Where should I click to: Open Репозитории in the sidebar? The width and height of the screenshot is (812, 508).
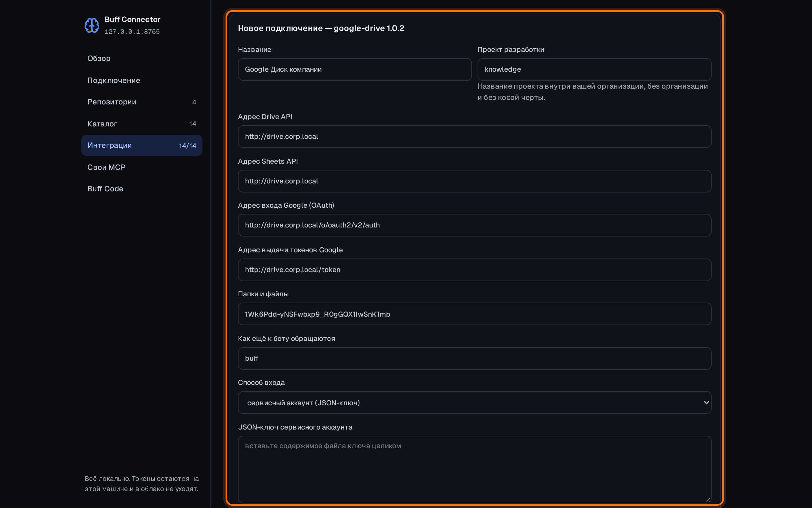(142, 102)
